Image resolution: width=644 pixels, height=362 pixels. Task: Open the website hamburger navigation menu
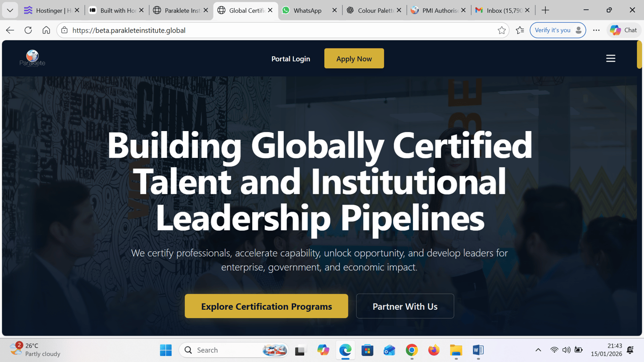611,58
